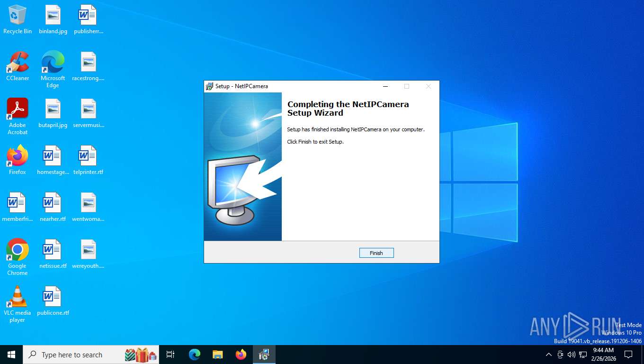Select the wereyouth... desktop file
This screenshot has height=364, width=644.
pos(89,255)
